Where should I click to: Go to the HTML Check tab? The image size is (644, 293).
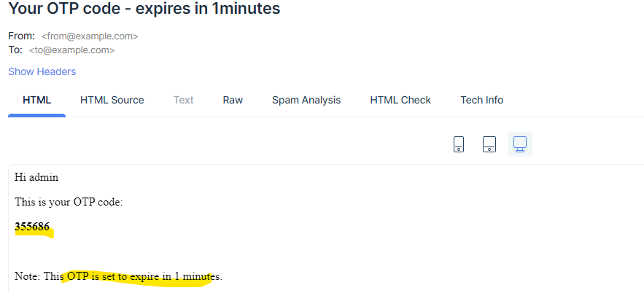tap(400, 100)
